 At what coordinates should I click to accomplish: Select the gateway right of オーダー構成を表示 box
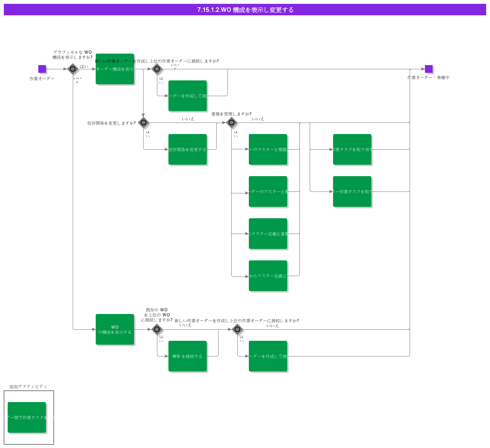click(x=157, y=69)
